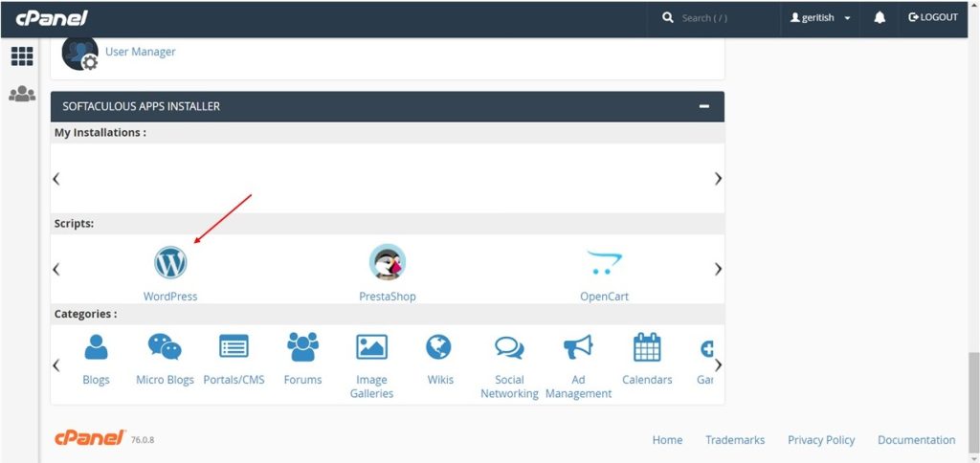Open the user manager people icon in sidebar

pyautogui.click(x=22, y=94)
